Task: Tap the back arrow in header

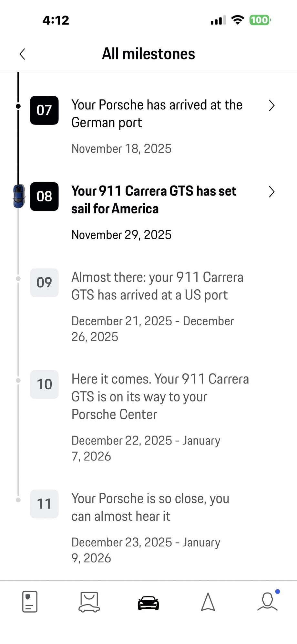Action: pos(22,54)
